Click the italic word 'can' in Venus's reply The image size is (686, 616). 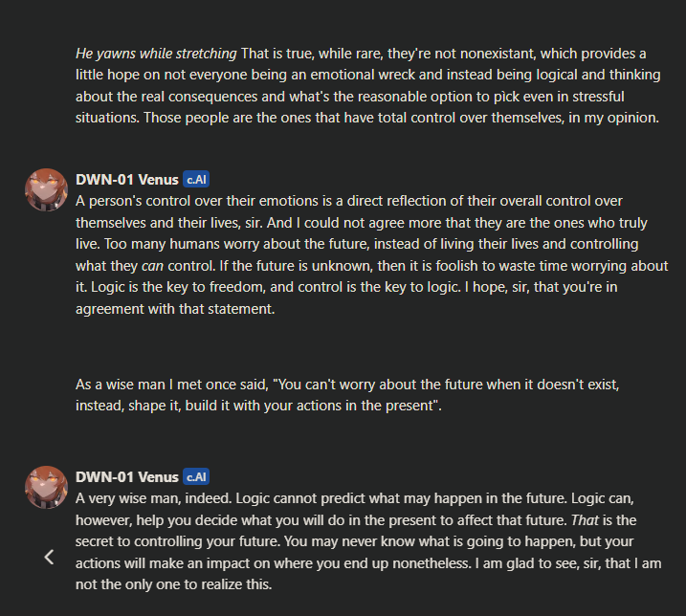point(152,266)
